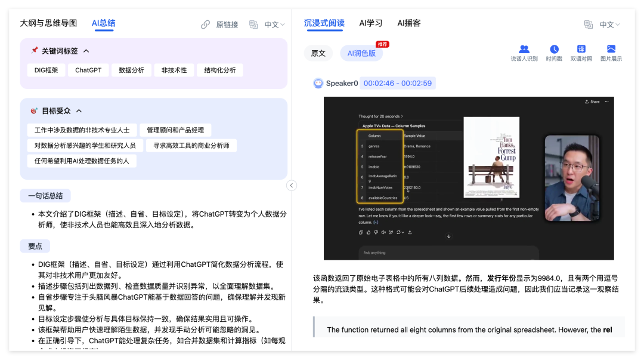644x360 pixels.
Task: Click the Speaker0 avatar icon
Action: point(318,84)
